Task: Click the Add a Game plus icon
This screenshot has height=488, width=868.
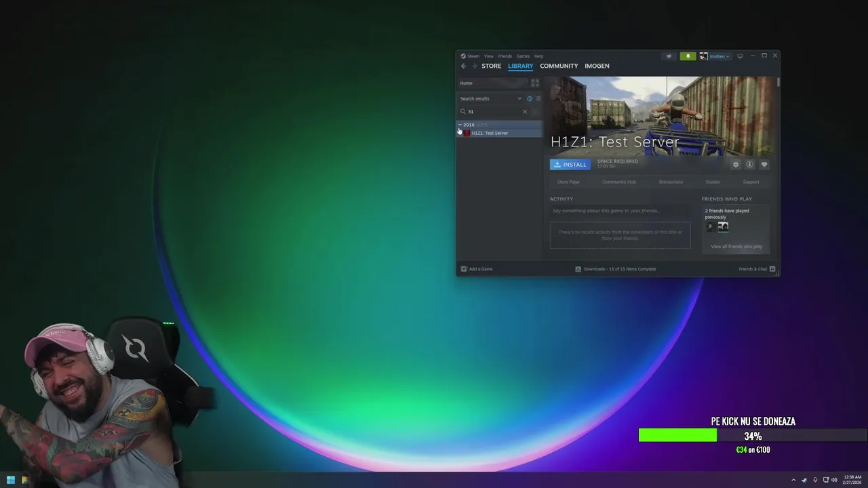Action: click(x=464, y=269)
